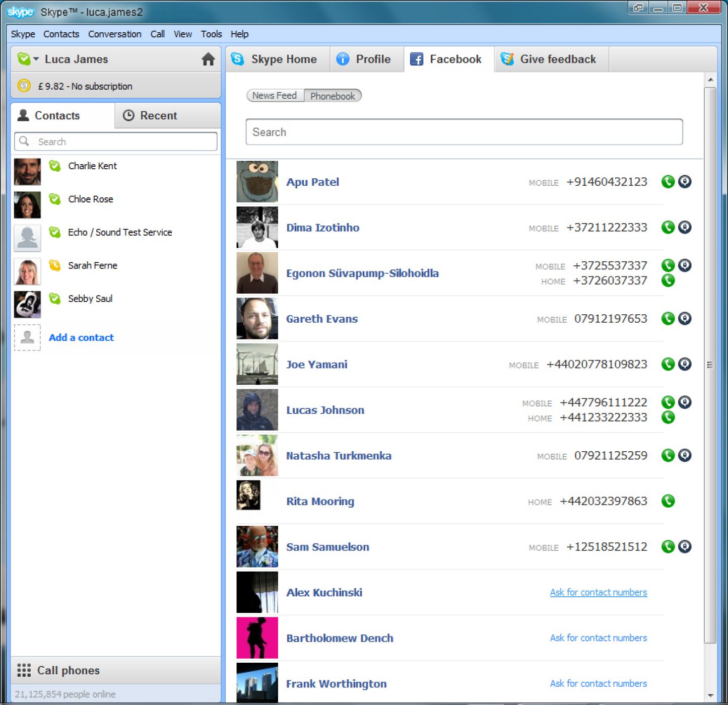This screenshot has height=705, width=728.
Task: Send an SMS to Dima Izotinho
Action: click(x=684, y=227)
